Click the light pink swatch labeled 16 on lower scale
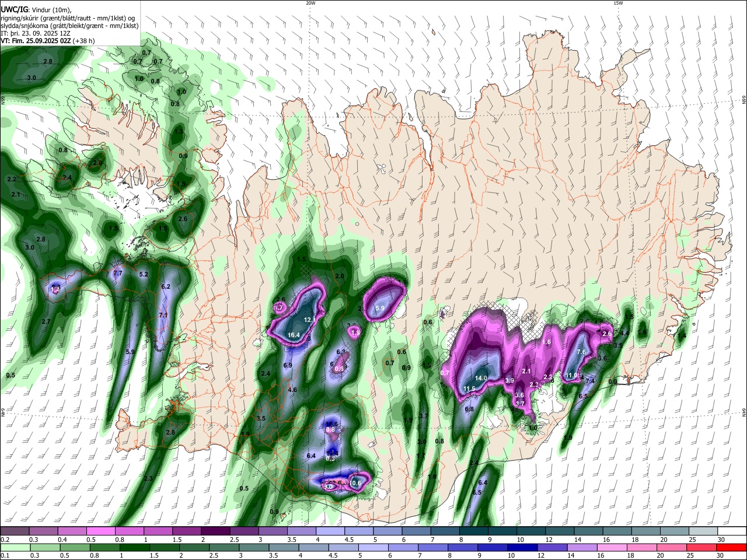Viewport: 747px width, 560px height. click(x=612, y=547)
